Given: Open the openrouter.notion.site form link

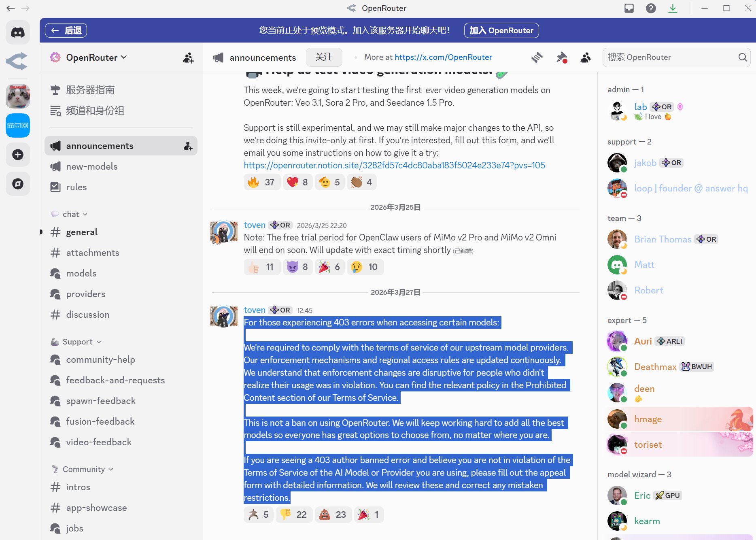Looking at the screenshot, I should point(394,165).
